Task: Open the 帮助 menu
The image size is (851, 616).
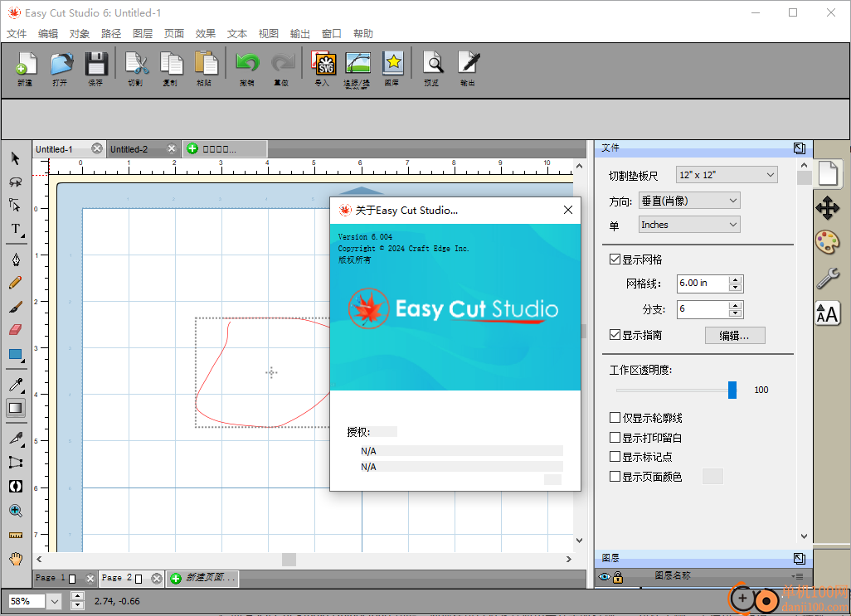Action: (x=363, y=34)
